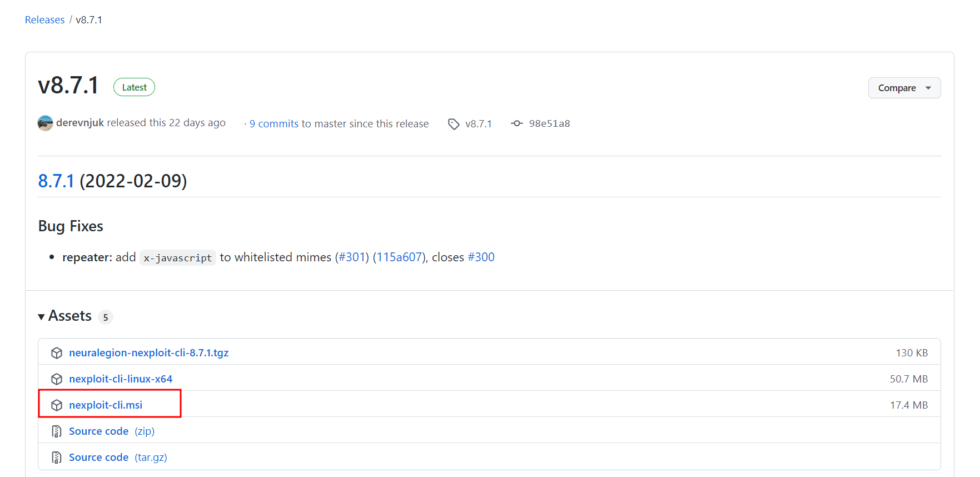
Task: Click the Latest release badge
Action: [x=134, y=87]
